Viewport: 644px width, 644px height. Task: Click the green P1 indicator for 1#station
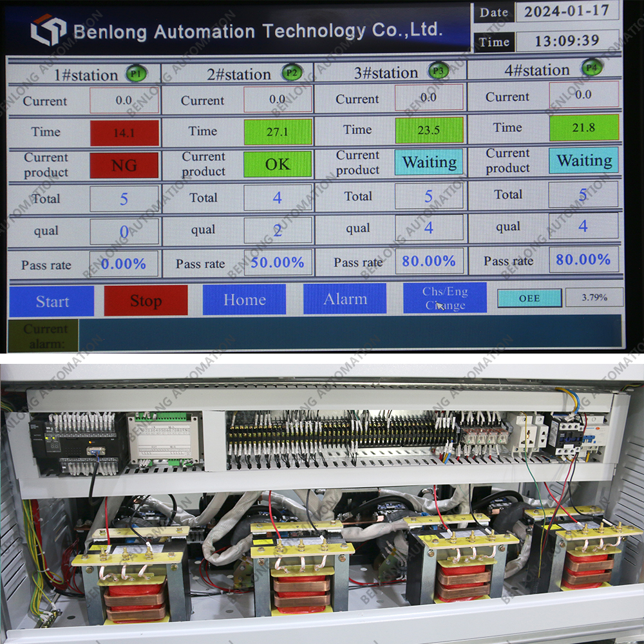[x=136, y=73]
